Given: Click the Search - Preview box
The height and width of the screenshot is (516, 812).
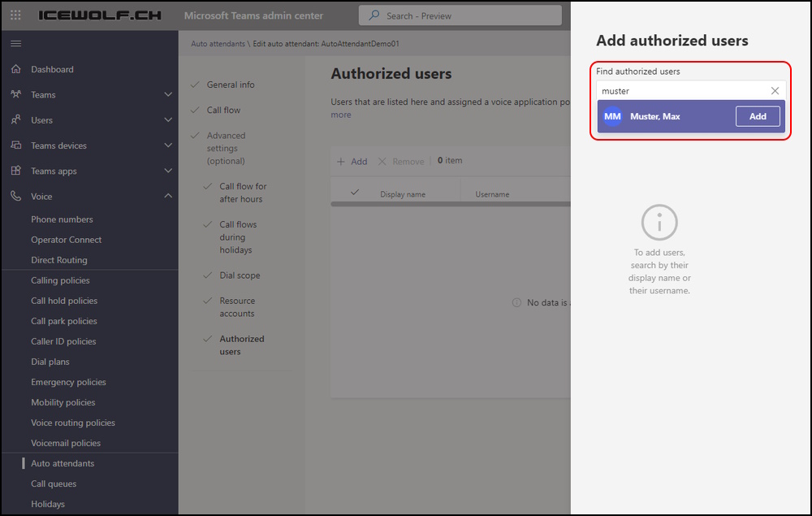Looking at the screenshot, I should [x=460, y=15].
